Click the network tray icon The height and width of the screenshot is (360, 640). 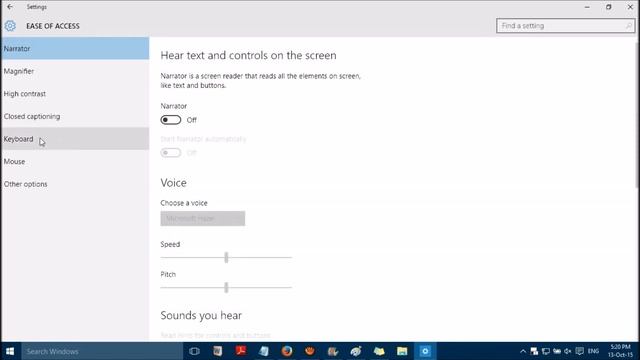coord(545,351)
